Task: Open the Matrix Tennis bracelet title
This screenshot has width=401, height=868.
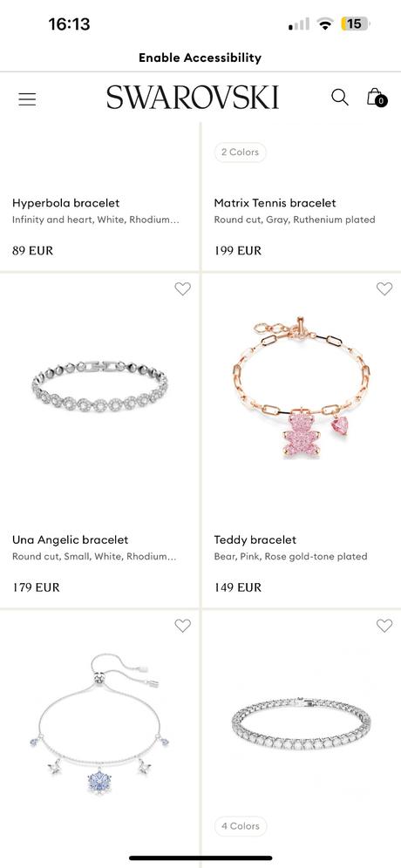Action: click(275, 203)
